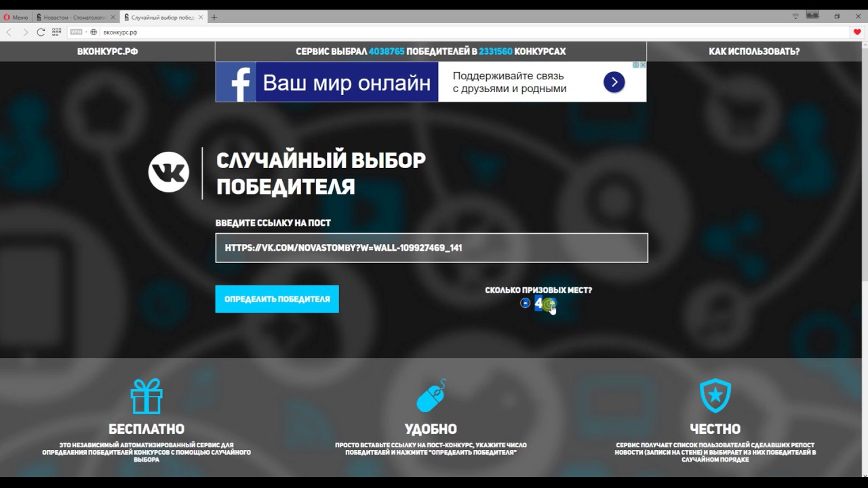Restore down the browser window
Image resolution: width=868 pixels, height=488 pixels.
click(837, 16)
